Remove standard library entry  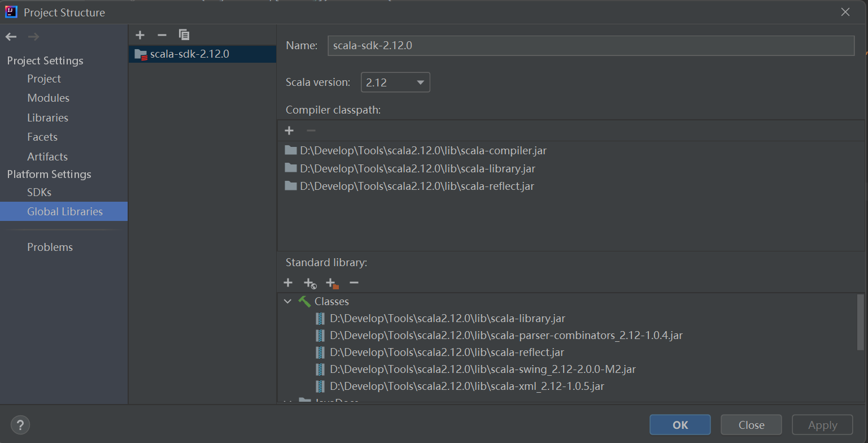point(354,283)
